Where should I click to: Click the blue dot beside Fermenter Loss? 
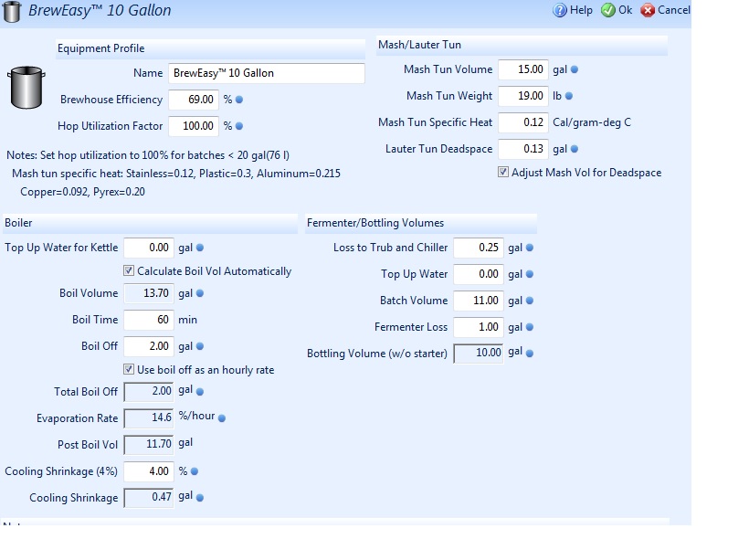point(529,327)
